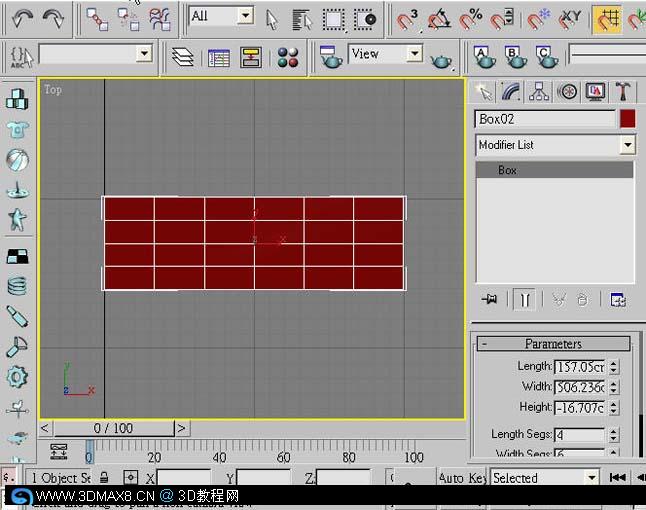Screen dimensions: 646x510
Task: Click the time slider left arrow
Action: coord(45,428)
